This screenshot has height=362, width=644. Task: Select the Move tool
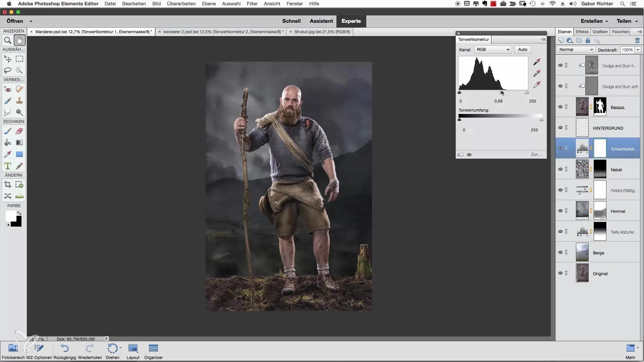click(x=7, y=59)
